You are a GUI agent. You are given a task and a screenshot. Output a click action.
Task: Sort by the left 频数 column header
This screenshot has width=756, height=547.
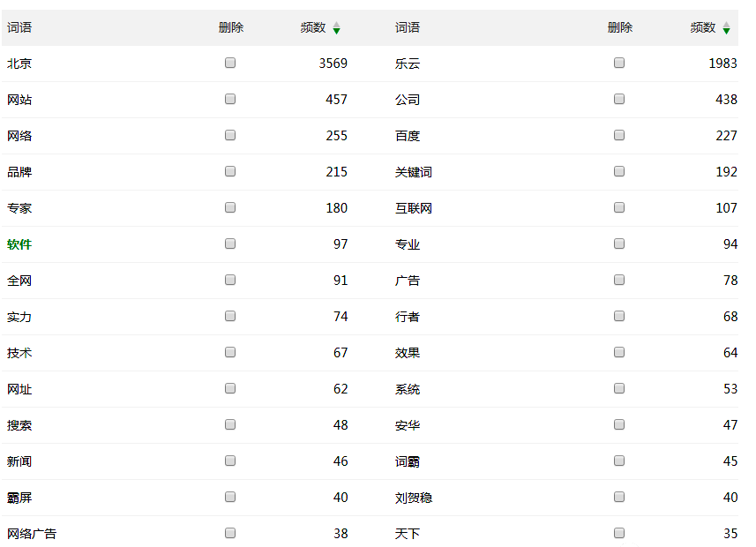[313, 27]
